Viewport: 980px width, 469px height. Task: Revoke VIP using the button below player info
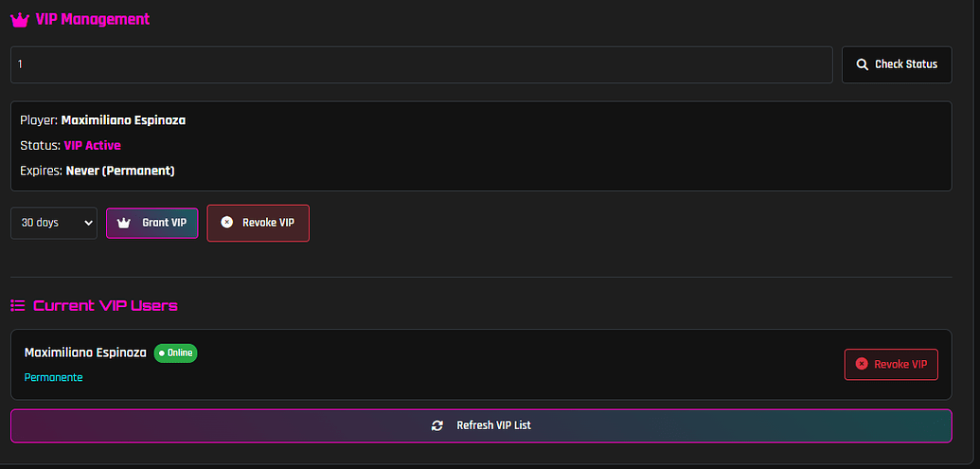click(x=258, y=223)
